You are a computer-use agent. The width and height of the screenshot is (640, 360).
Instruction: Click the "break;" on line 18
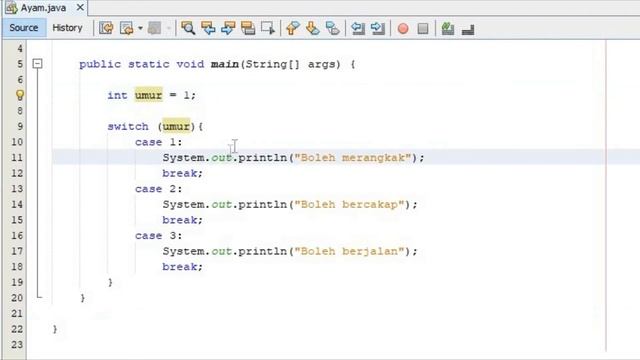(x=182, y=267)
